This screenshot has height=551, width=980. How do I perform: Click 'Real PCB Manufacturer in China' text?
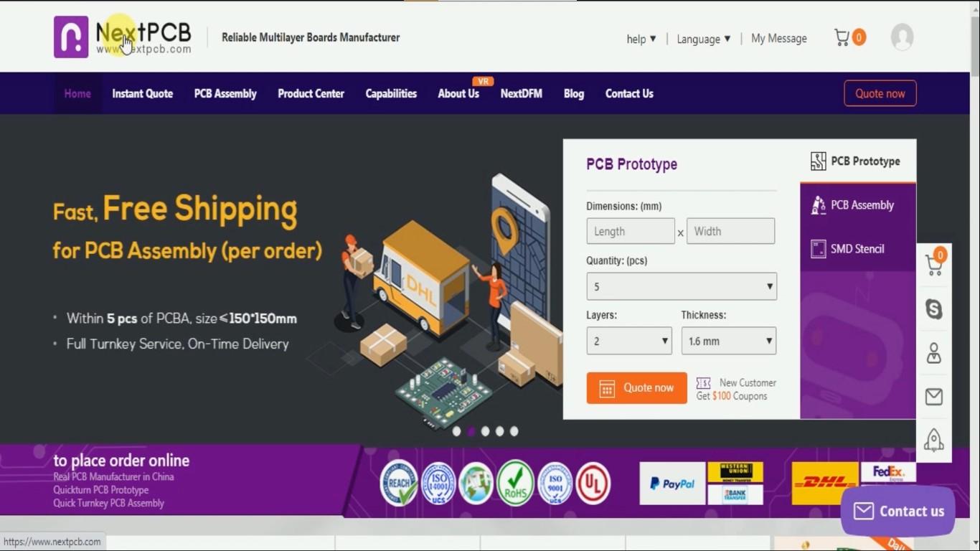113,476
